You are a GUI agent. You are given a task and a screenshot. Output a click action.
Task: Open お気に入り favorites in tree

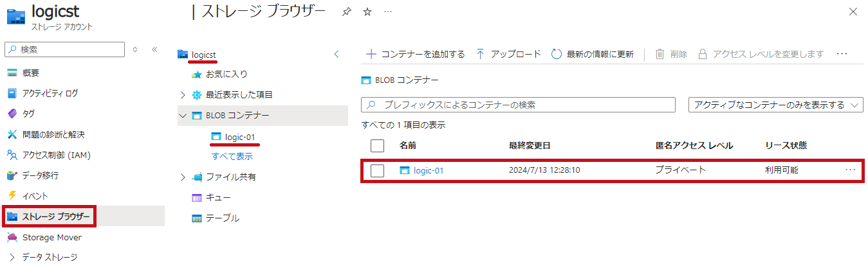click(x=226, y=75)
